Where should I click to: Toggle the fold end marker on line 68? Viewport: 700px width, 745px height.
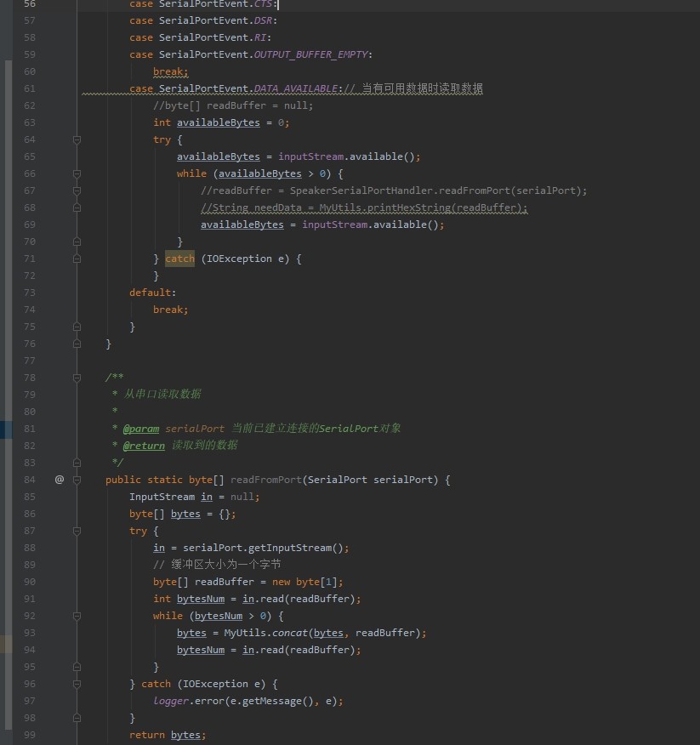click(x=77, y=208)
